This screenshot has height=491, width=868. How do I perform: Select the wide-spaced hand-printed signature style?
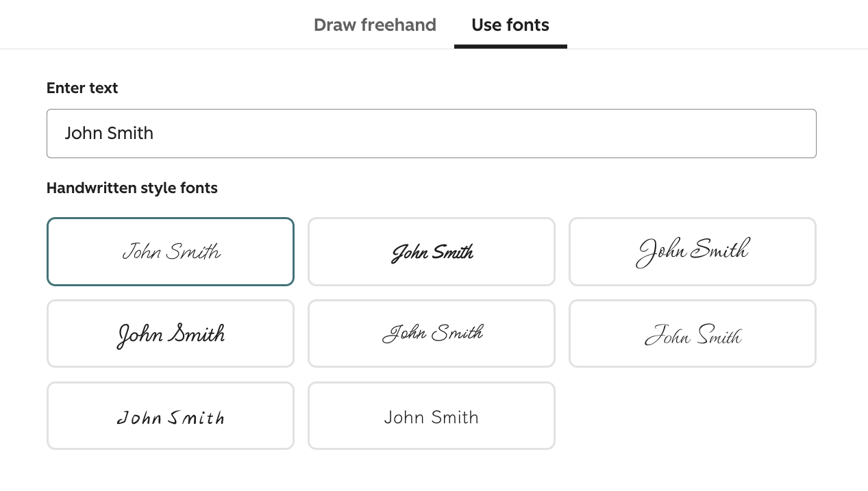(x=171, y=416)
